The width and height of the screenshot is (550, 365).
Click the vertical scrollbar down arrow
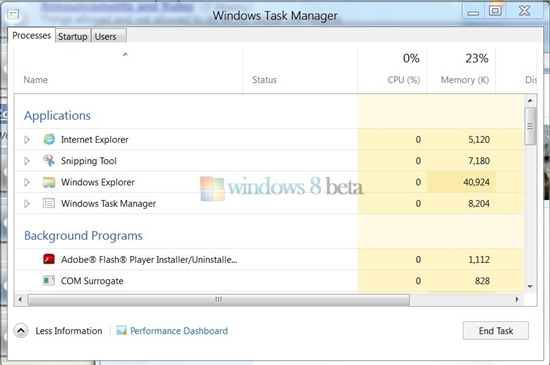click(530, 286)
